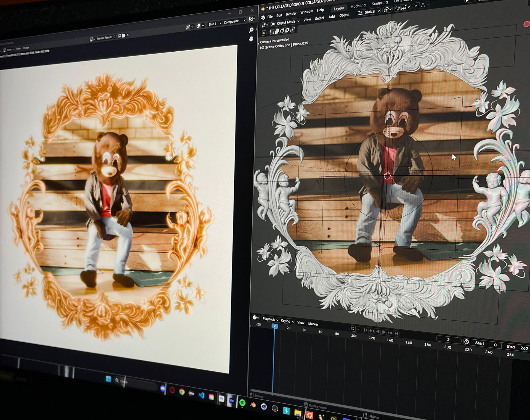Open the Object Mode dropdown
Image resolution: width=530 pixels, height=420 pixels.
(x=285, y=23)
